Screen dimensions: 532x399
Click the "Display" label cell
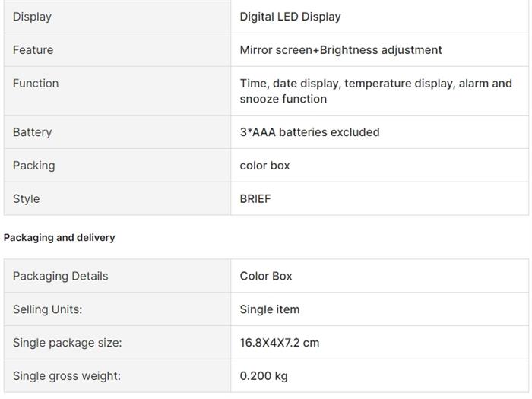pos(32,17)
